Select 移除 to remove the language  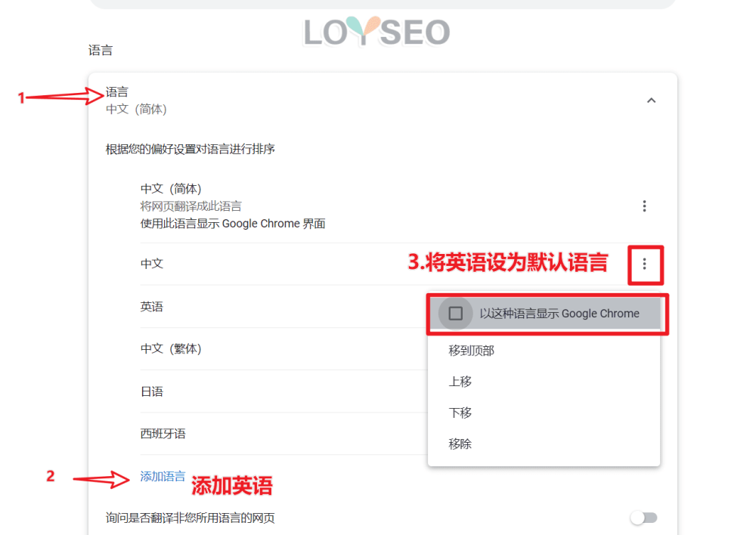460,444
